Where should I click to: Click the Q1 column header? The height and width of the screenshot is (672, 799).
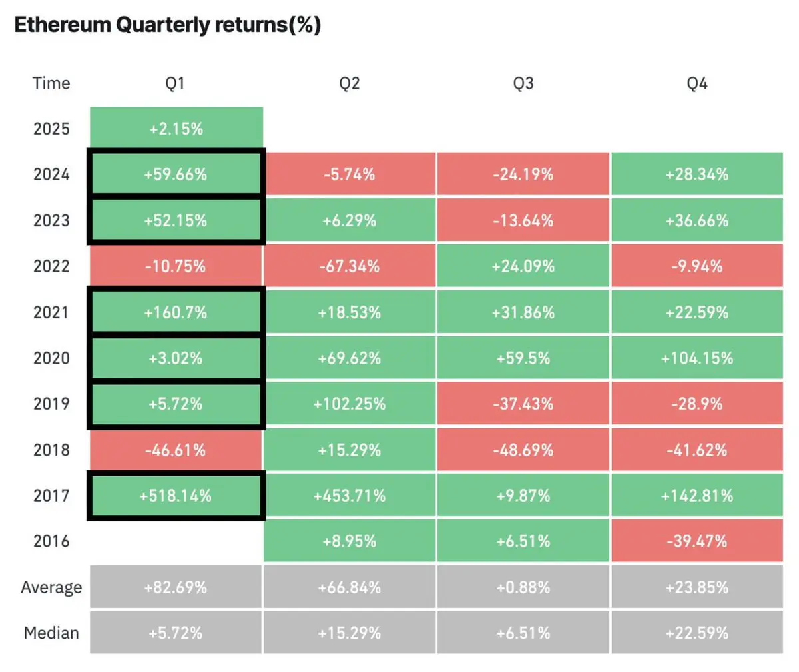coord(175,83)
